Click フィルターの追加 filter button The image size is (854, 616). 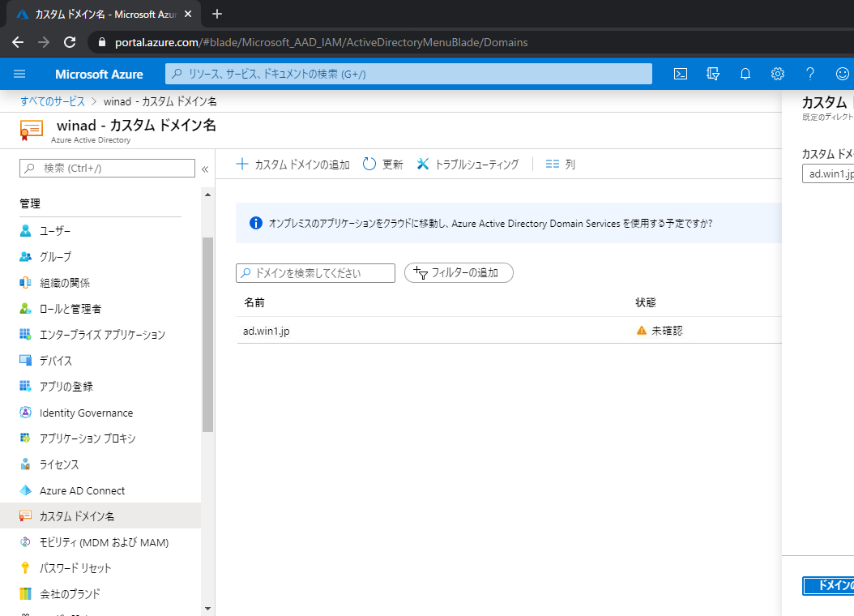pos(459,273)
